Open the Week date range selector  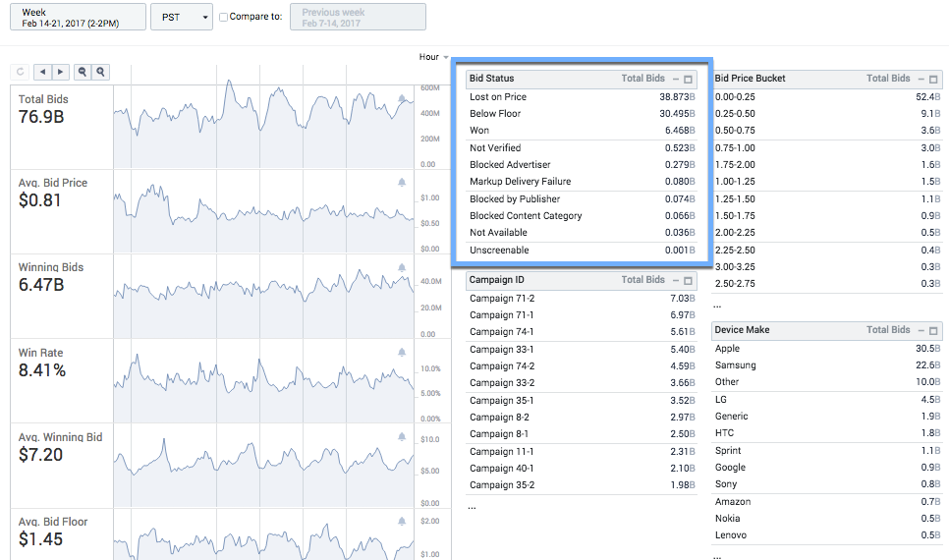(79, 17)
